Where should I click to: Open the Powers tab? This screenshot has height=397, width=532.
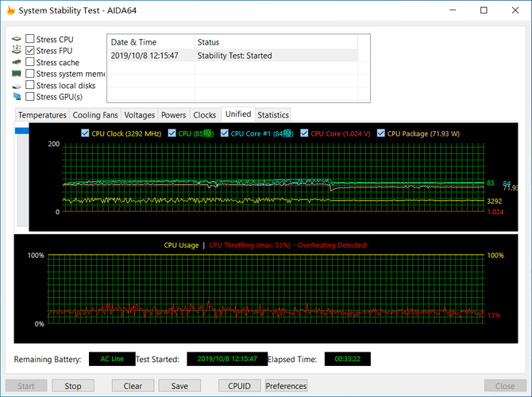(173, 115)
